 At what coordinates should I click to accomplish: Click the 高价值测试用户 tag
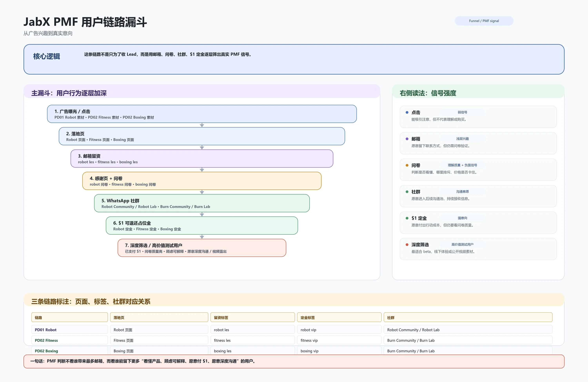[x=462, y=244]
